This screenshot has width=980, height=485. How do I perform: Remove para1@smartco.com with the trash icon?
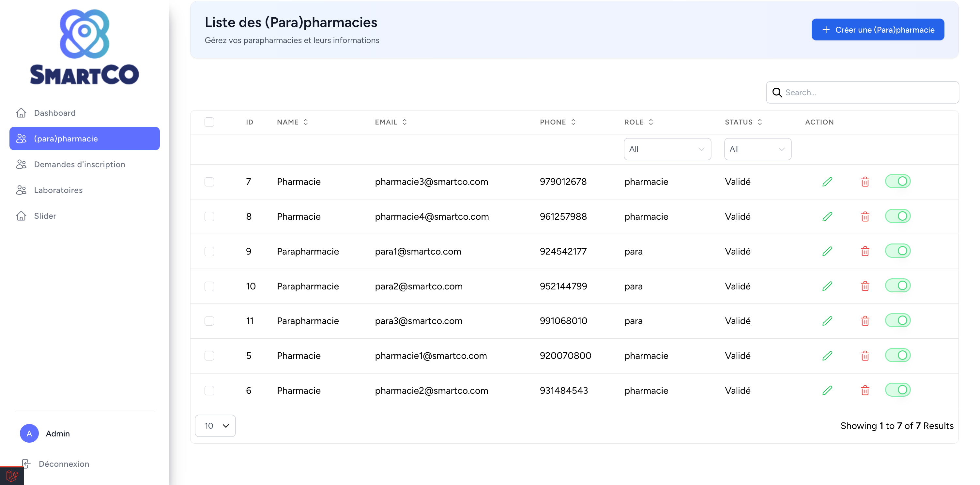865,251
